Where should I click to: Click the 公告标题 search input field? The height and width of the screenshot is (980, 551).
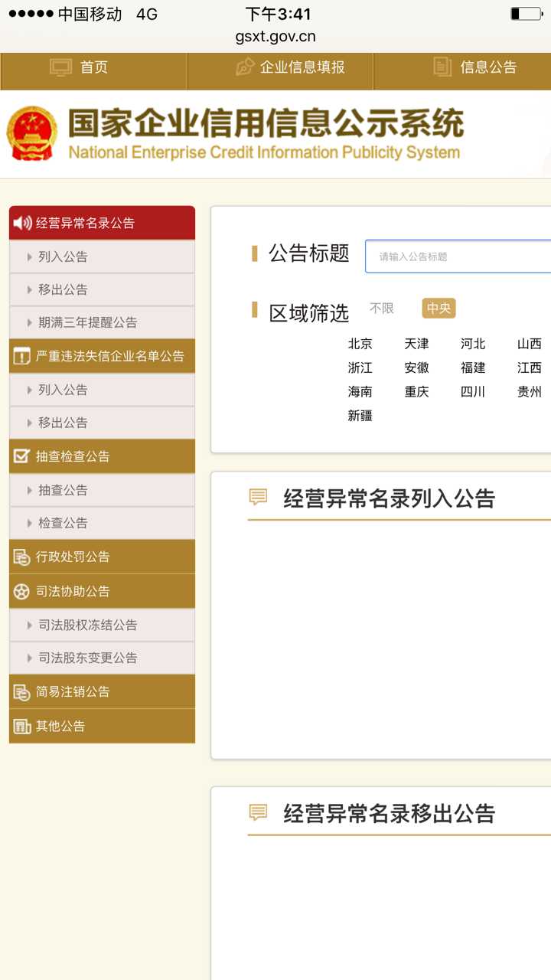pyautogui.click(x=459, y=256)
